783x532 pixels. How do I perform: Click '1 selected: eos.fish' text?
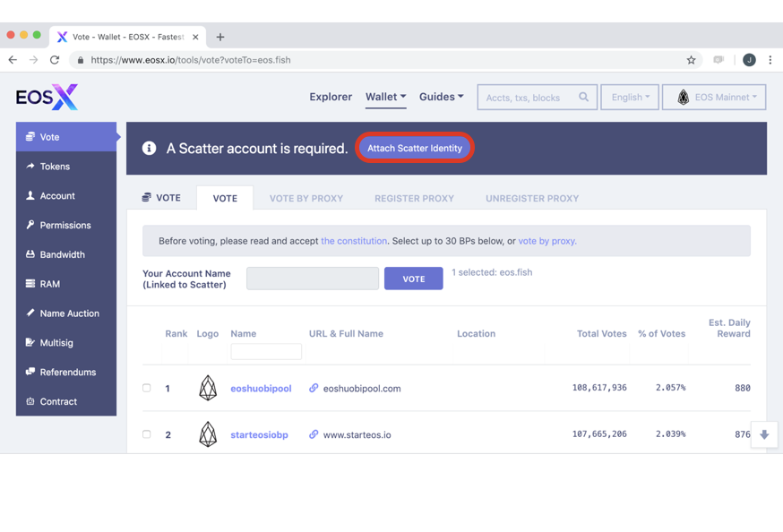pos(492,272)
